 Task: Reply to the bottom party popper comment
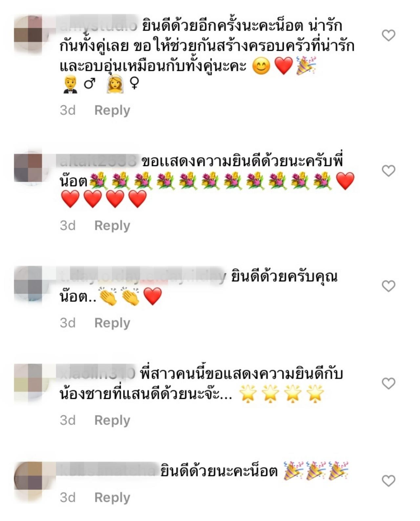click(112, 498)
